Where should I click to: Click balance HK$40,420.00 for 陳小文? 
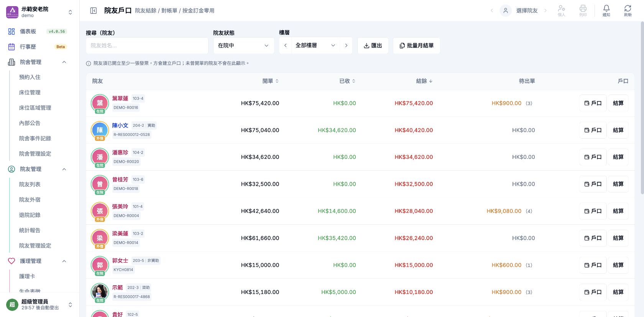click(414, 130)
